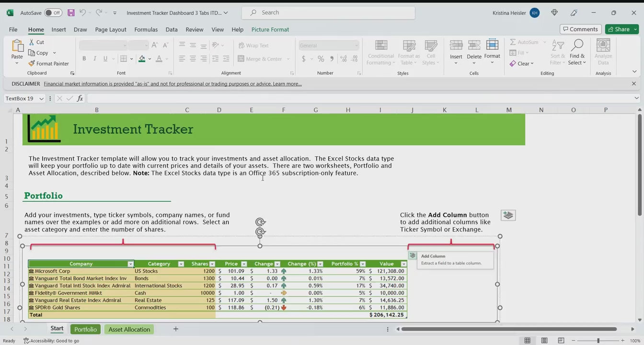The image size is (644, 345).
Task: Click the Format cells icon
Action: 492,45
